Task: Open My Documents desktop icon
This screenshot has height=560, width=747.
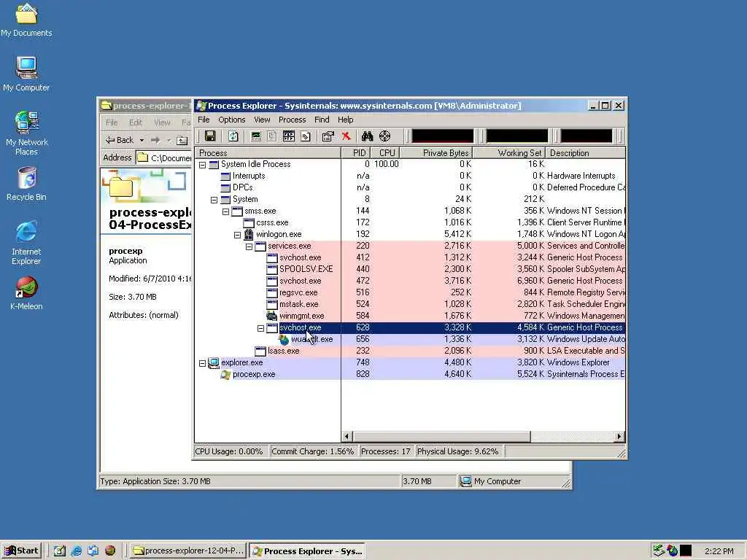Action: point(26,20)
